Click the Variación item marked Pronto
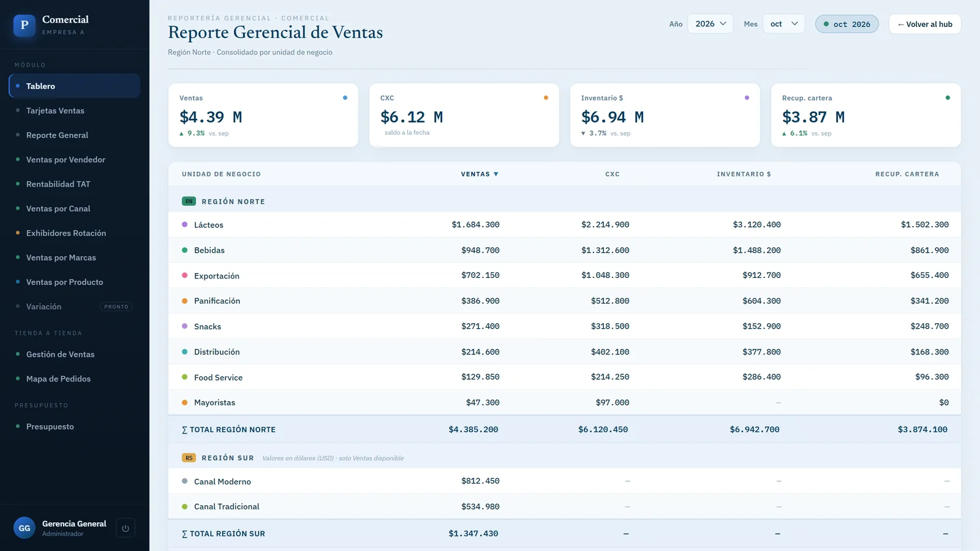 (x=74, y=307)
